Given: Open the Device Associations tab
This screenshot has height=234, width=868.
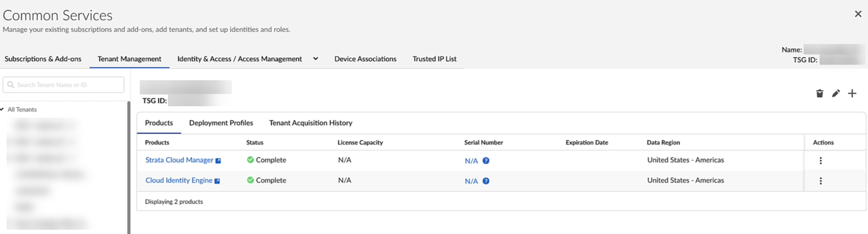Looking at the screenshot, I should click(365, 59).
